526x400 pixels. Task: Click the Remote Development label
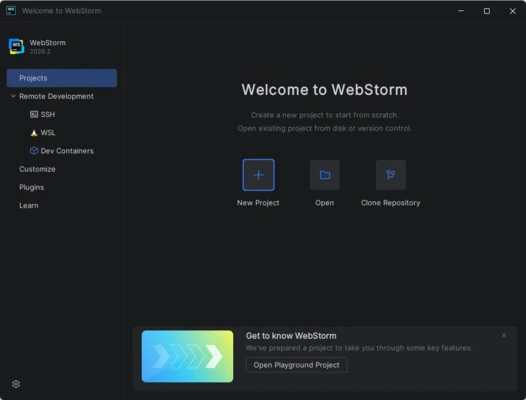click(56, 96)
